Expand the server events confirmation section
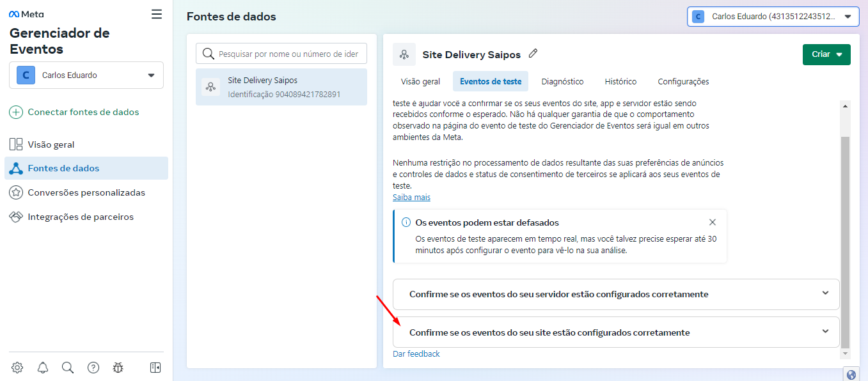This screenshot has height=381, width=868. coord(615,294)
